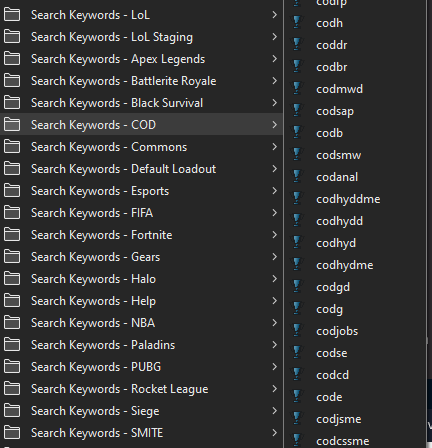Viewport: 432px width, 448px height.
Task: Click the folder icon for LoL Staging
Action: click(x=12, y=37)
